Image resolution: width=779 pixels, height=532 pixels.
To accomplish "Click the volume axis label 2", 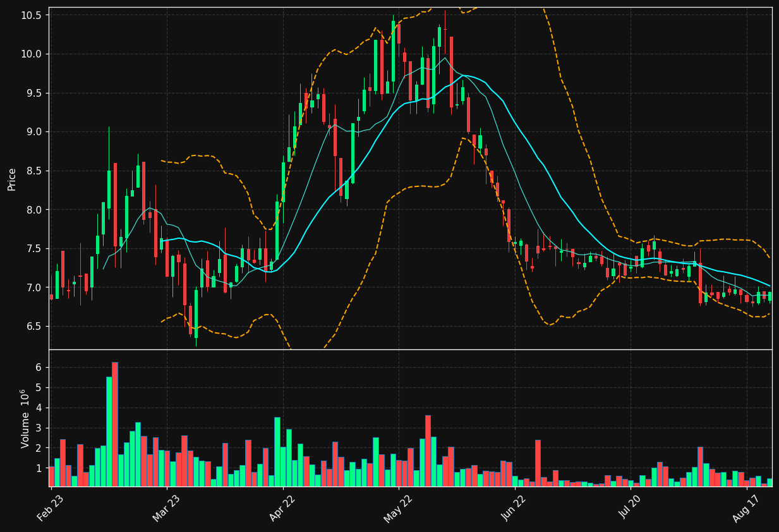I will point(39,449).
